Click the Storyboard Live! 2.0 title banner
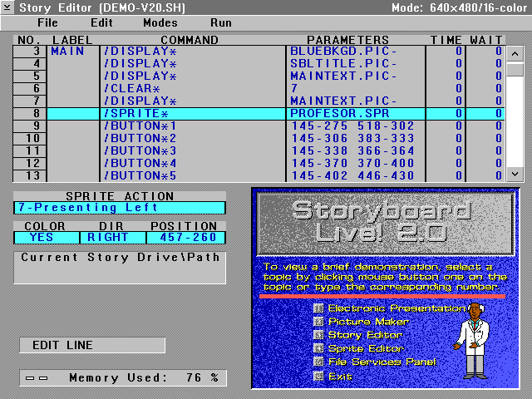Image resolution: width=532 pixels, height=399 pixels. (x=385, y=224)
